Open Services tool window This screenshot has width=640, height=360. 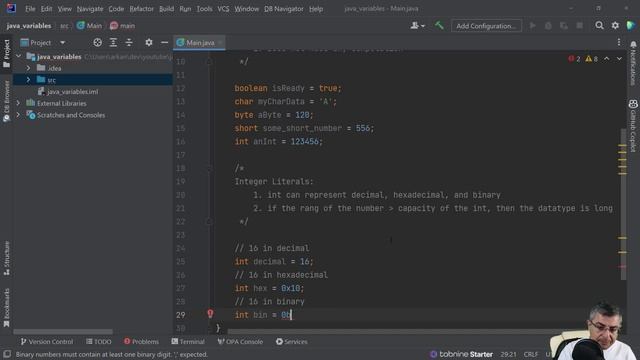point(291,342)
